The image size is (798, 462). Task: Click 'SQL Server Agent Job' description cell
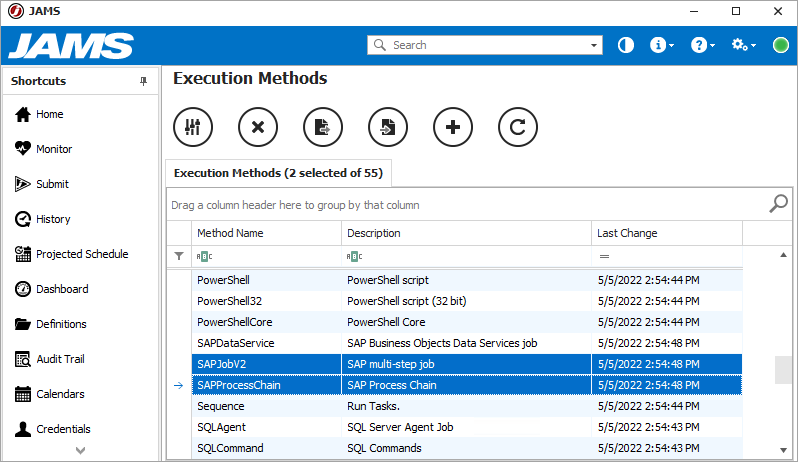[466, 427]
